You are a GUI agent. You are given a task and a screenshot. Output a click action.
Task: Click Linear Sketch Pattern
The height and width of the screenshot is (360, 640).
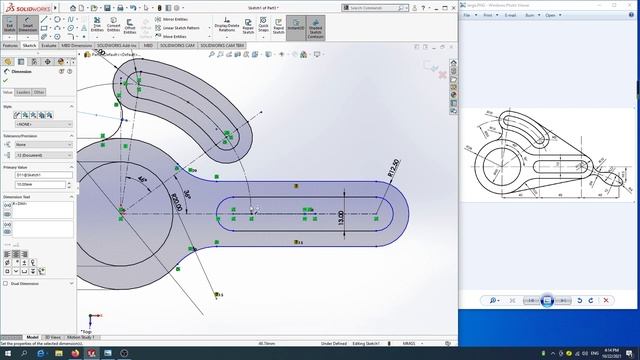pos(177,28)
